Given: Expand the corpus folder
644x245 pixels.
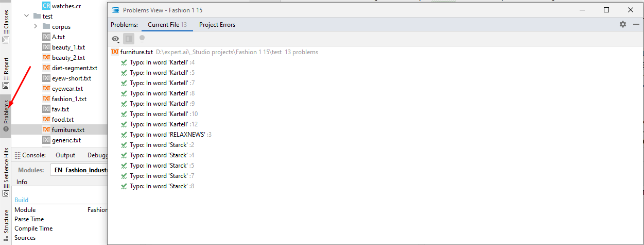Looking at the screenshot, I should tap(36, 26).
